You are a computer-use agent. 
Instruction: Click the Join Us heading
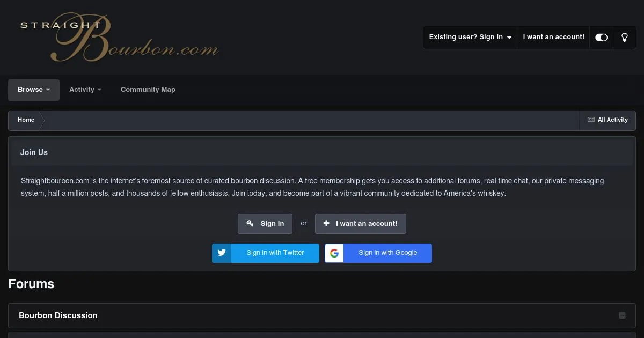click(34, 152)
